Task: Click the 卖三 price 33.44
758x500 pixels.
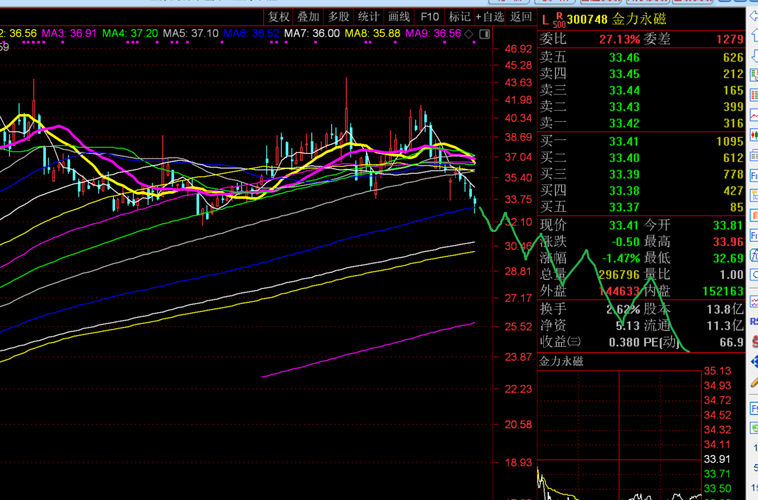Action: (624, 91)
